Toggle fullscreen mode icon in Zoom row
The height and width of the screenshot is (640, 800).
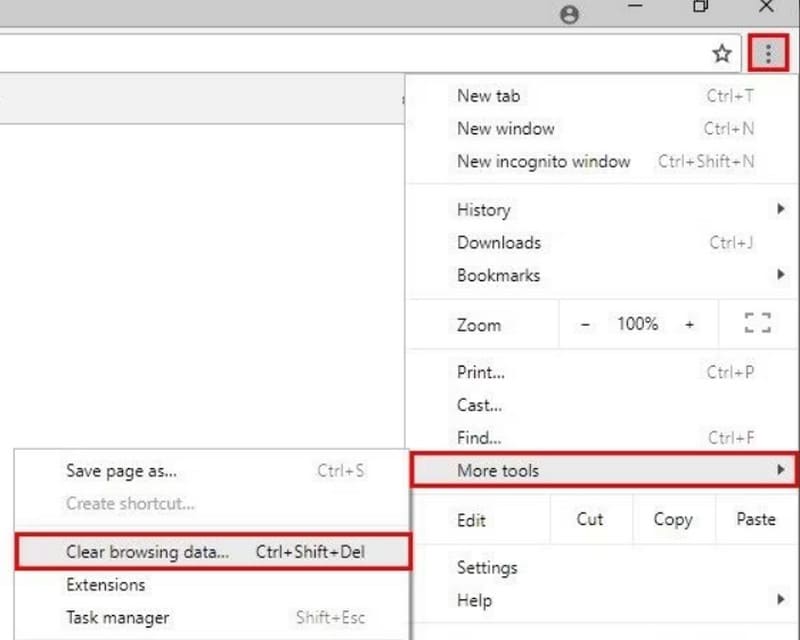(758, 323)
